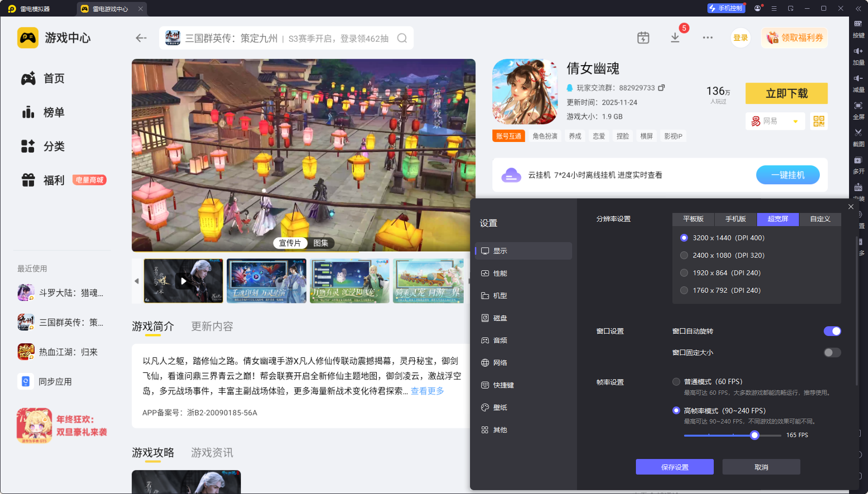Viewport: 868px width, 494px height.
Task: Go back with the left arrow button
Action: (x=141, y=38)
